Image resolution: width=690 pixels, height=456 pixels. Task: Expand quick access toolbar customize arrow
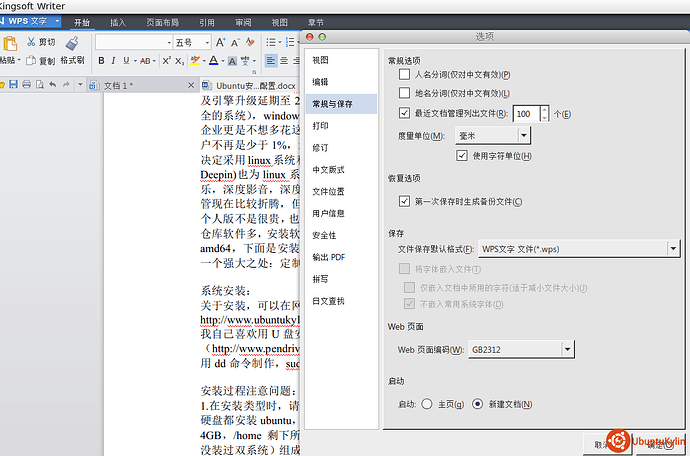(80, 85)
